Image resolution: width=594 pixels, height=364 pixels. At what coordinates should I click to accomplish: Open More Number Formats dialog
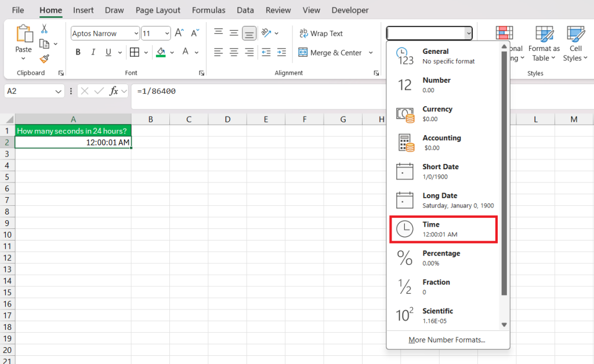pos(447,340)
